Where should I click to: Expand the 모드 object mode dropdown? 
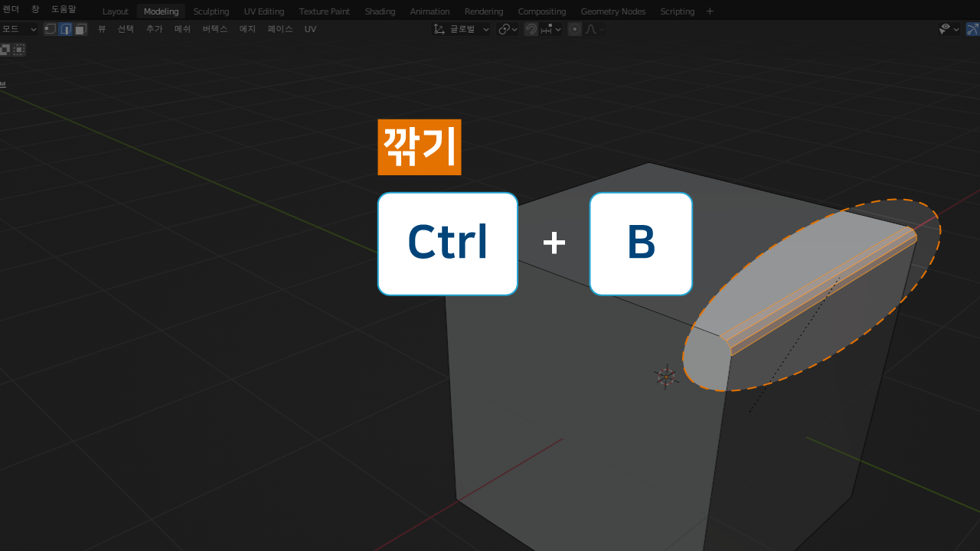point(18,29)
